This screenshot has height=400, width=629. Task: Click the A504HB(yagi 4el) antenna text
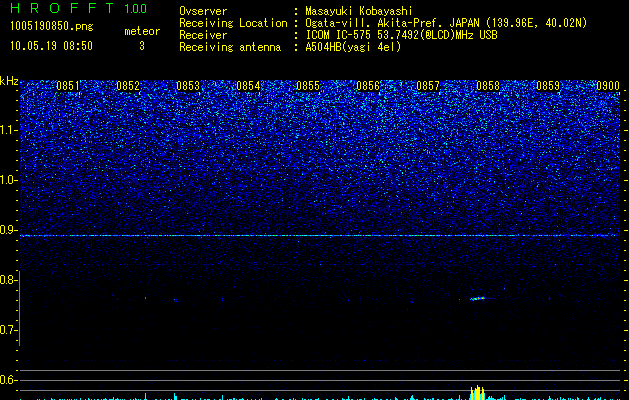(353, 47)
